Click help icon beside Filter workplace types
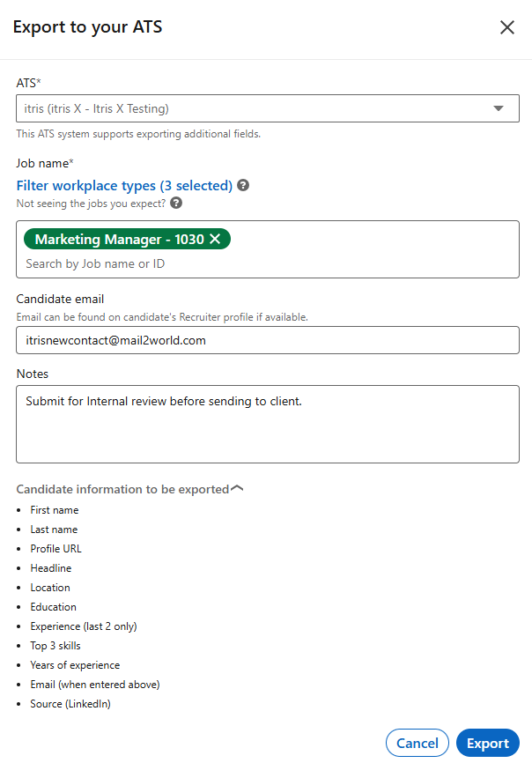Screen dimensions: 532x763 [243, 185]
